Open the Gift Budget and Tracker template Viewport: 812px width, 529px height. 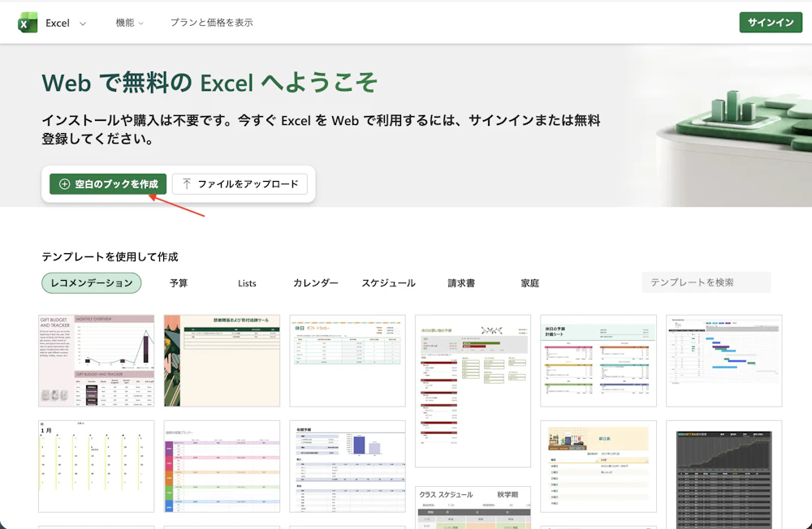[97, 361]
